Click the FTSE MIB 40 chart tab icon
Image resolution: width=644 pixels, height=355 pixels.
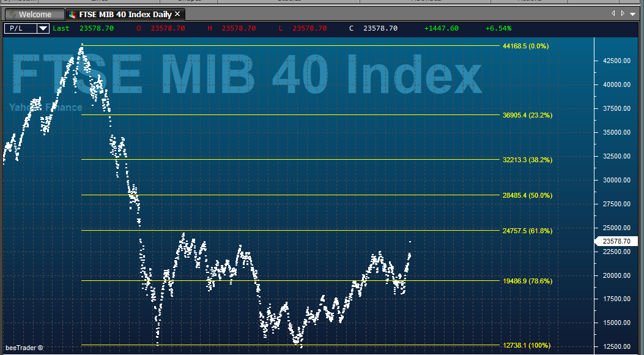coord(73,14)
